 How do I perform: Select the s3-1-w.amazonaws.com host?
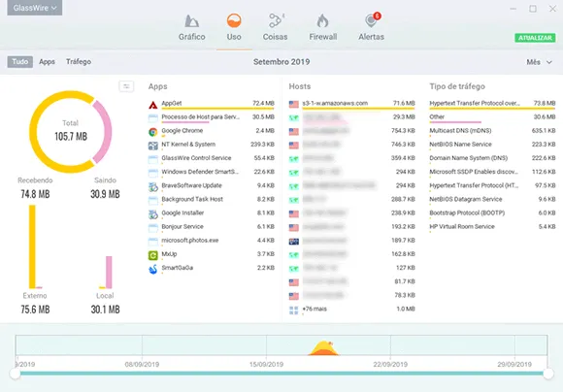(351, 105)
